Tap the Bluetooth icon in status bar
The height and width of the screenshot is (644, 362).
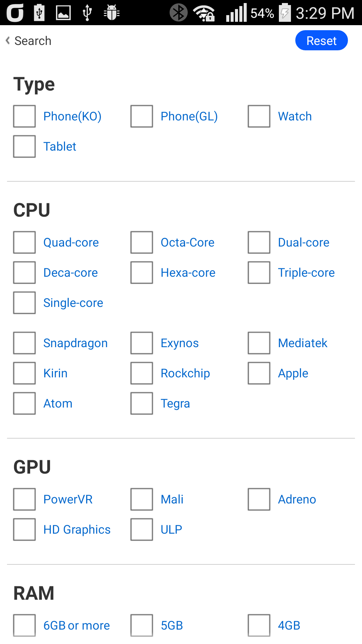click(178, 13)
